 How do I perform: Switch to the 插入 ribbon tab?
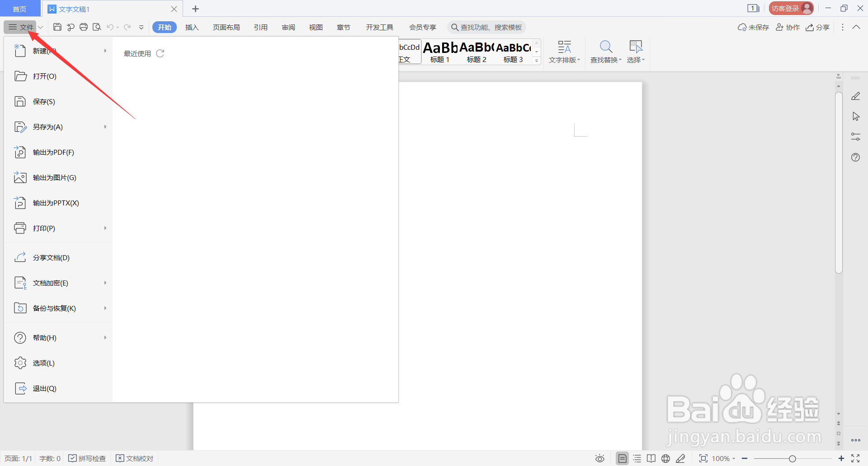(192, 27)
